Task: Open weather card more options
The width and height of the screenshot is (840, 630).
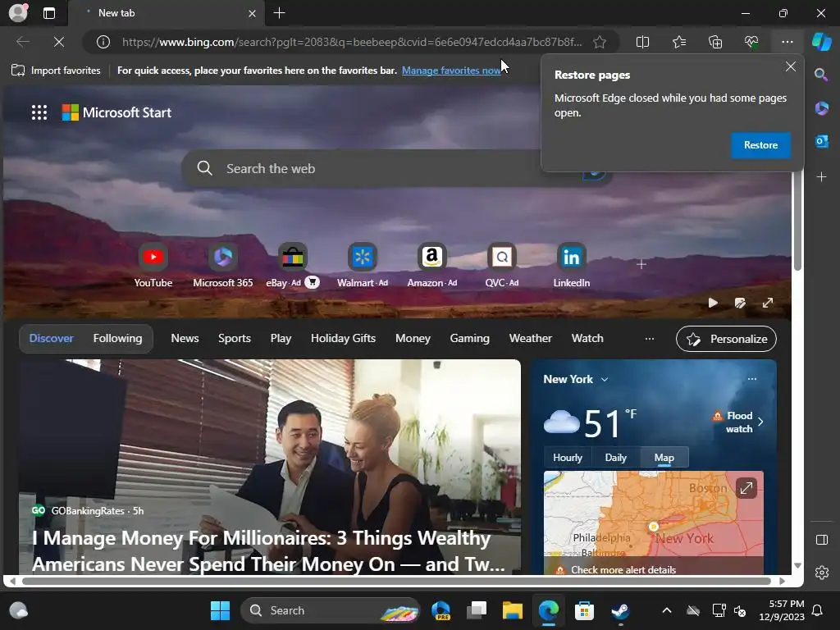Action: pos(752,379)
